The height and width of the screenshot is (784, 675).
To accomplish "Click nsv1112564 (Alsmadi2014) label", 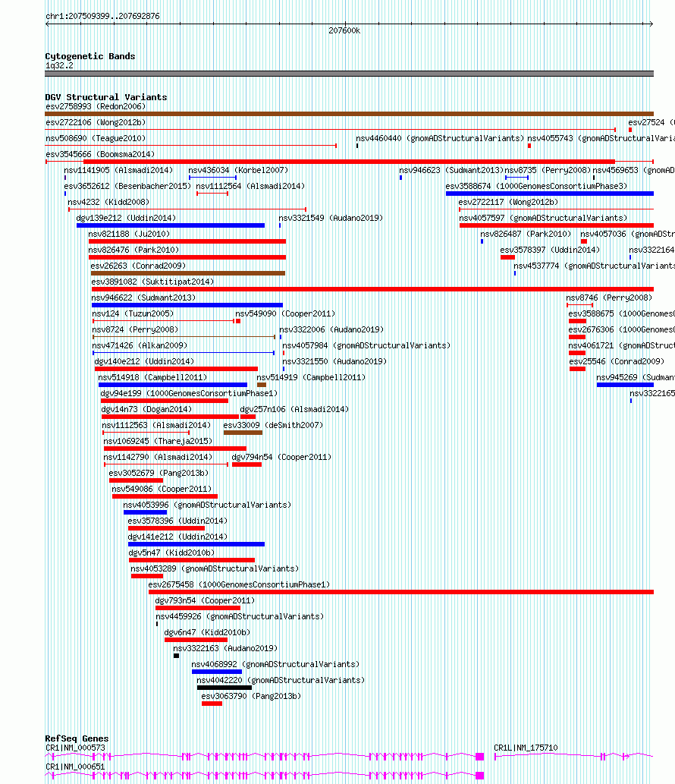I will (x=250, y=187).
